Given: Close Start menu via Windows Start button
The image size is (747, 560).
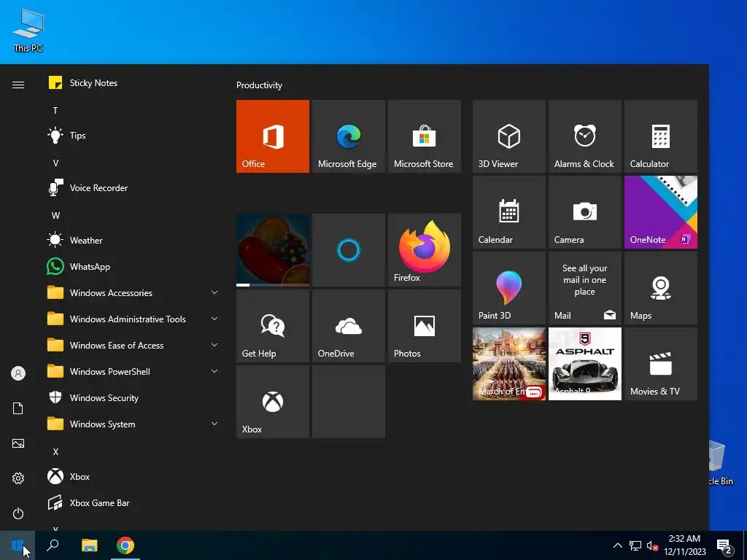Looking at the screenshot, I should pos(18,545).
